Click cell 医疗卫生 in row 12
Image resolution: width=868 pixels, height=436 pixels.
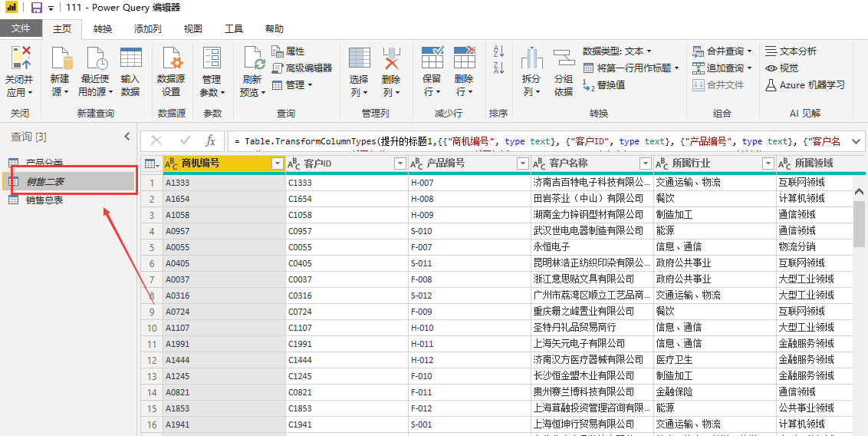coord(715,359)
